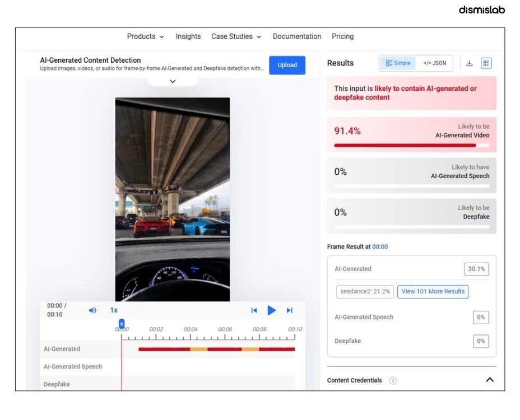Click the 0% Likely to be Deepfake card
The height and width of the screenshot is (420, 520).
point(411,216)
